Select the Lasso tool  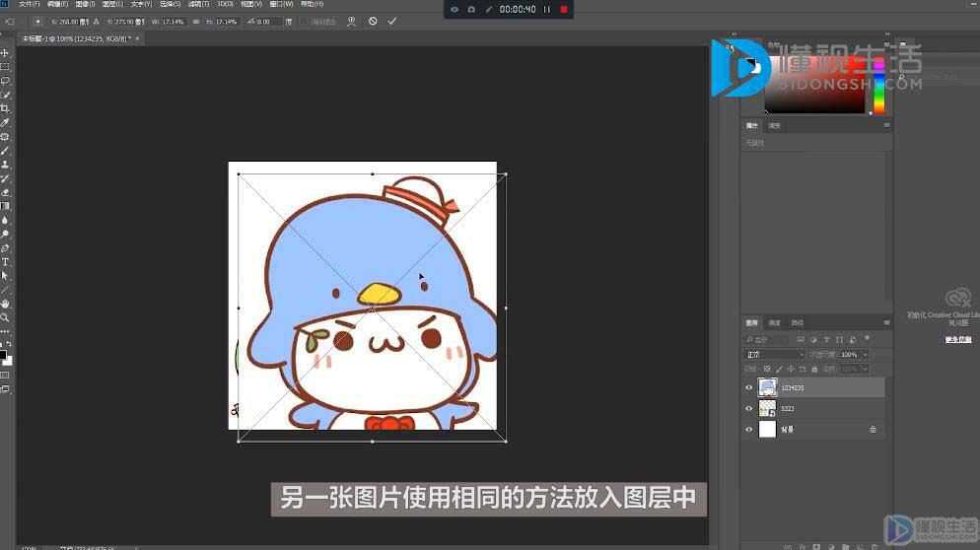pyautogui.click(x=5, y=81)
